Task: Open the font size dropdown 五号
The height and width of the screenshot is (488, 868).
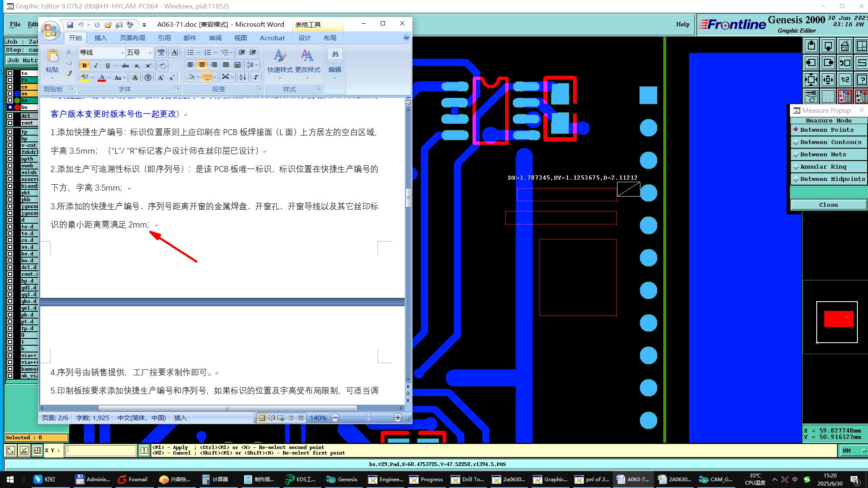Action: pos(150,53)
